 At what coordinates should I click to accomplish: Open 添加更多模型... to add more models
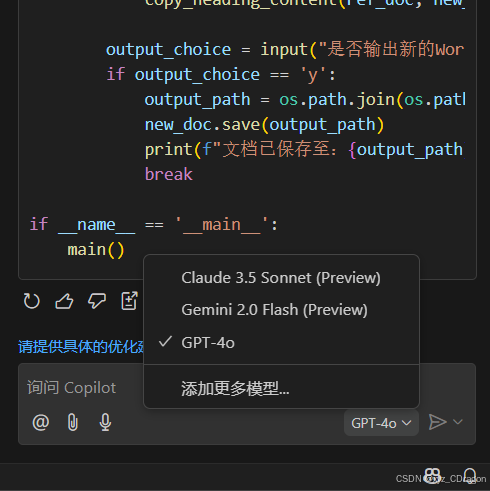[x=281, y=388]
